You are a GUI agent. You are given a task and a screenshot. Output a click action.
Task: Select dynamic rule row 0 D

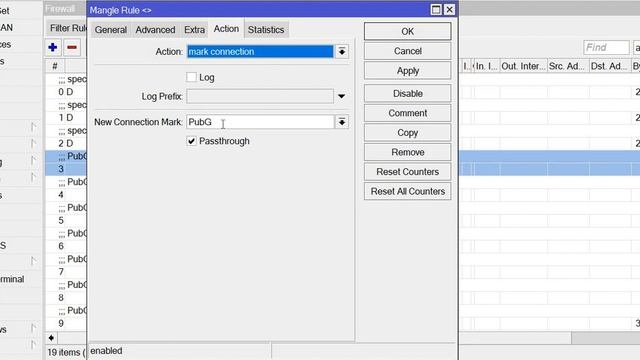click(65, 92)
